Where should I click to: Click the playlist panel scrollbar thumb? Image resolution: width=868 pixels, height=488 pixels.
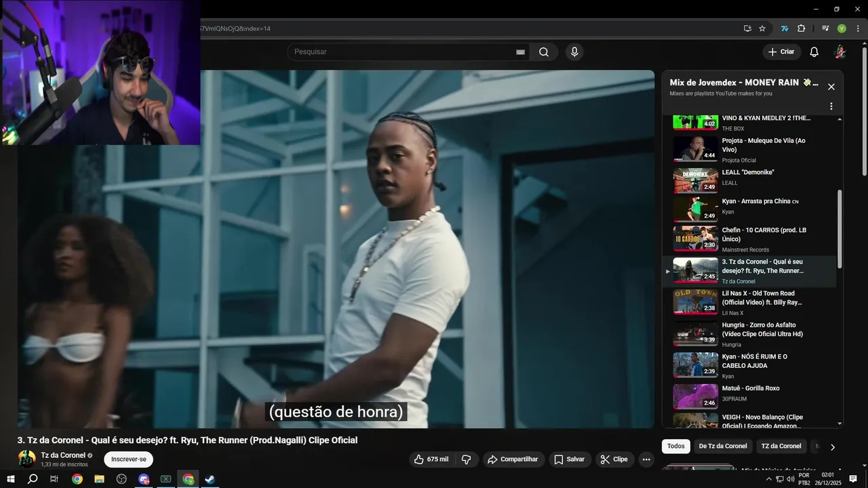840,228
